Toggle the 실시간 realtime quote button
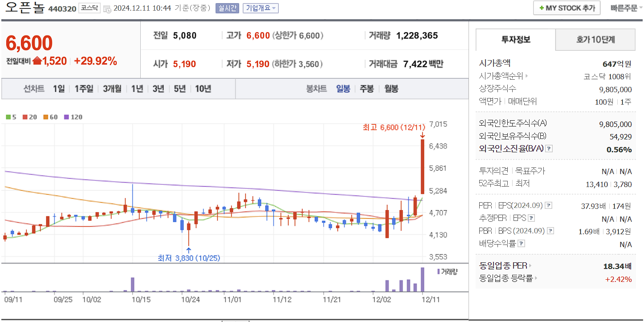Image resolution: width=644 pixels, height=322 pixels. click(227, 8)
